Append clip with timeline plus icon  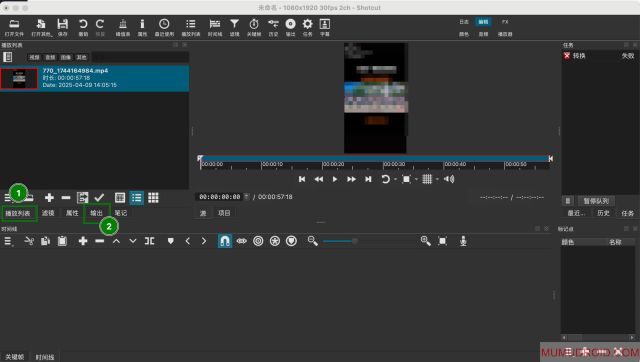click(83, 241)
